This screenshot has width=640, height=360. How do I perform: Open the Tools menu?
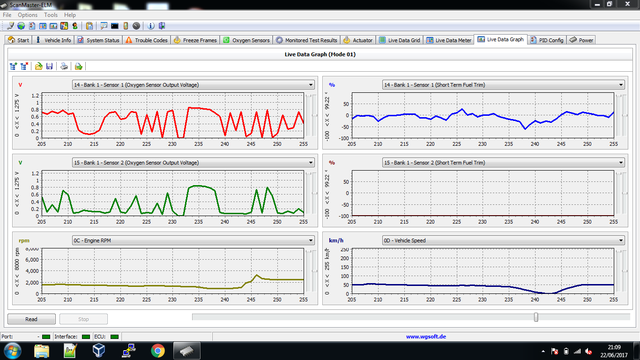click(x=51, y=15)
